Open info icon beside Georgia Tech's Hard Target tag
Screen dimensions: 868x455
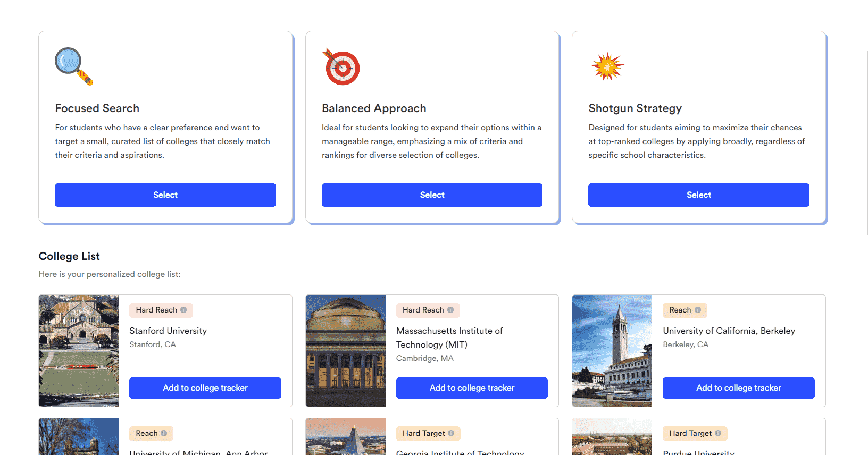coord(451,433)
